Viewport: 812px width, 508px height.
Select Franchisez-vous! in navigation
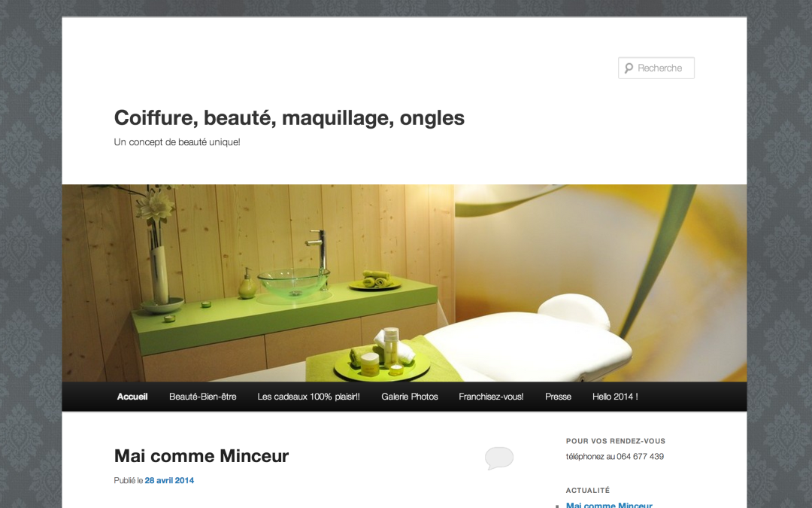pos(491,397)
